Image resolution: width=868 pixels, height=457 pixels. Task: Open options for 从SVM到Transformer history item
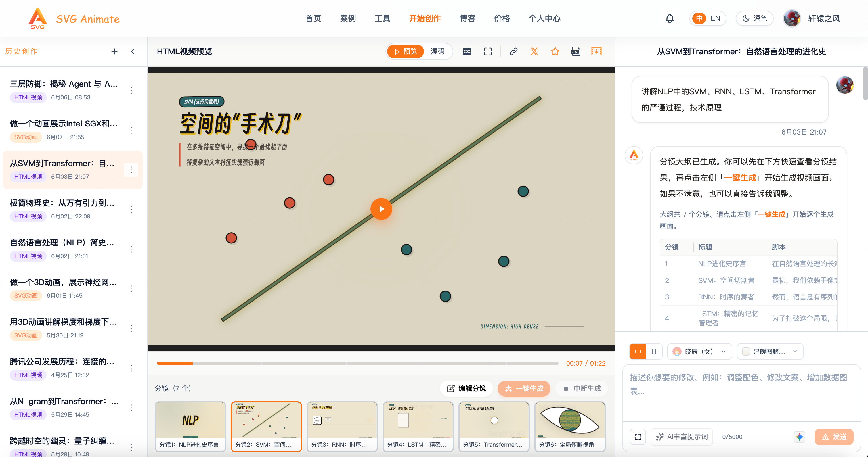[x=131, y=170]
